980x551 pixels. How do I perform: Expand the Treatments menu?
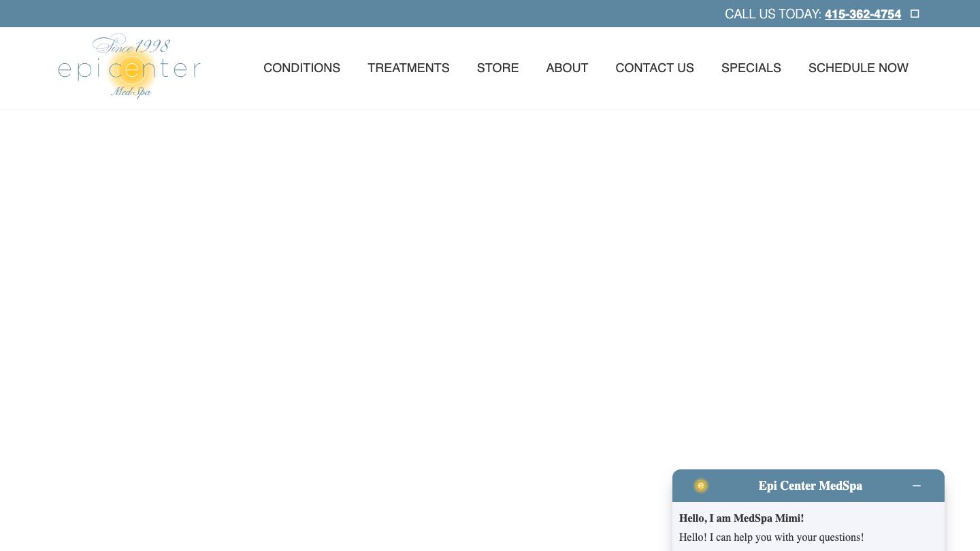tap(408, 68)
